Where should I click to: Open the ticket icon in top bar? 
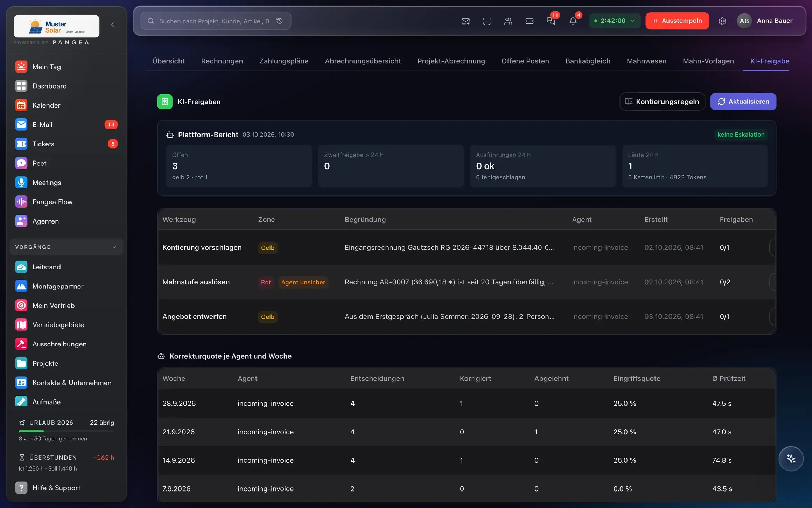tap(530, 21)
